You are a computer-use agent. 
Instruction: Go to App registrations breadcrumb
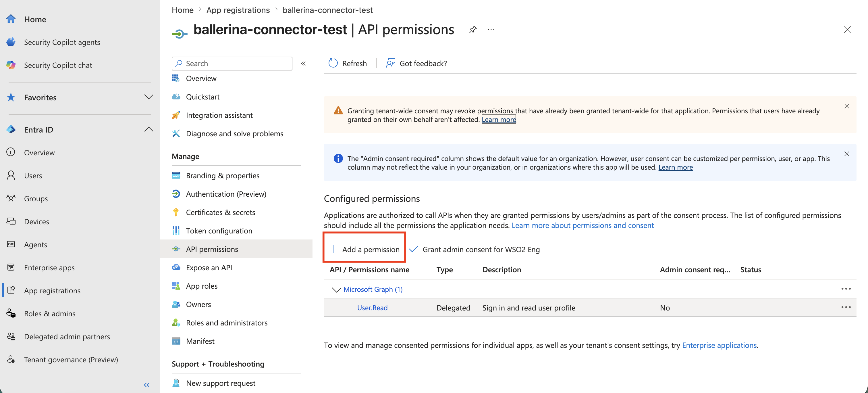point(238,10)
